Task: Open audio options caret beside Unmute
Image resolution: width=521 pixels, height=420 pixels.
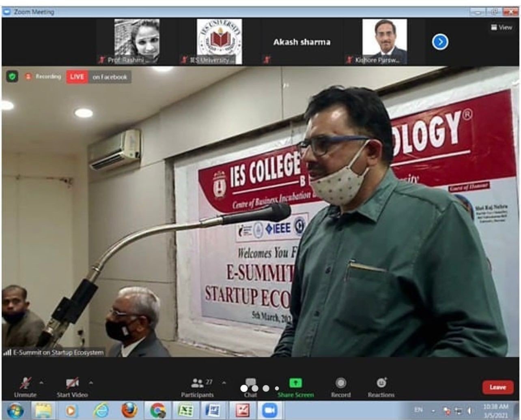Action: [41, 382]
